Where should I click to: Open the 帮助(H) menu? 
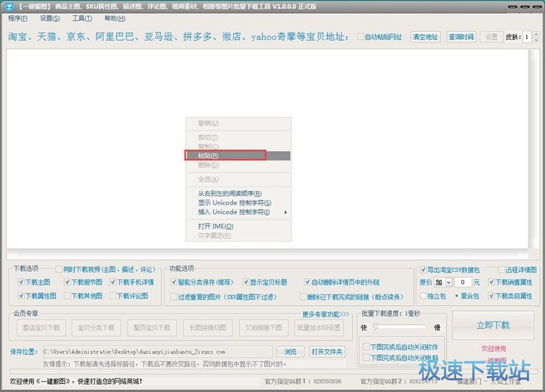tap(114, 18)
